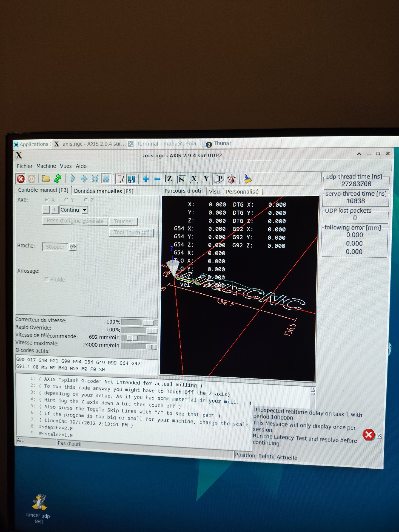This screenshot has height=532, width=399.
Task: Open a G-code file with folder icon
Action: 46,179
